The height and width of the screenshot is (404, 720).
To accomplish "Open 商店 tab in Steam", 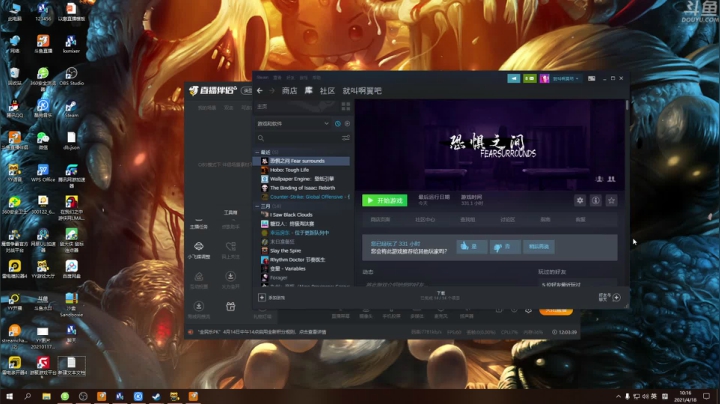I will tap(289, 91).
